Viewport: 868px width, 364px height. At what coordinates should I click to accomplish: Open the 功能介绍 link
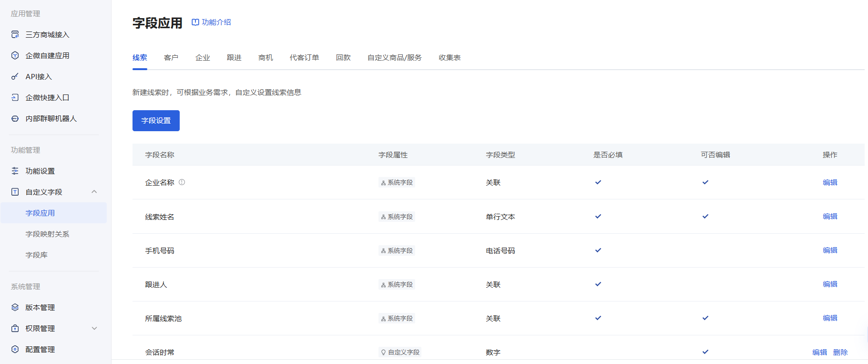point(216,22)
